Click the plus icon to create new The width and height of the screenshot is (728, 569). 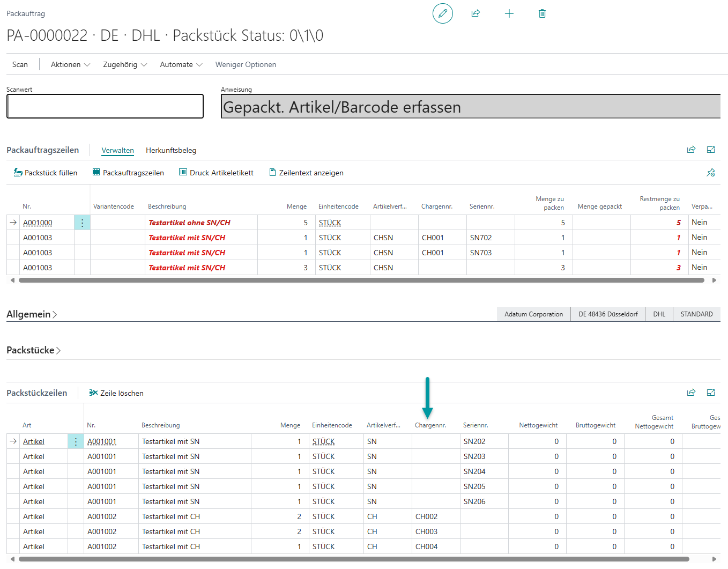[509, 13]
